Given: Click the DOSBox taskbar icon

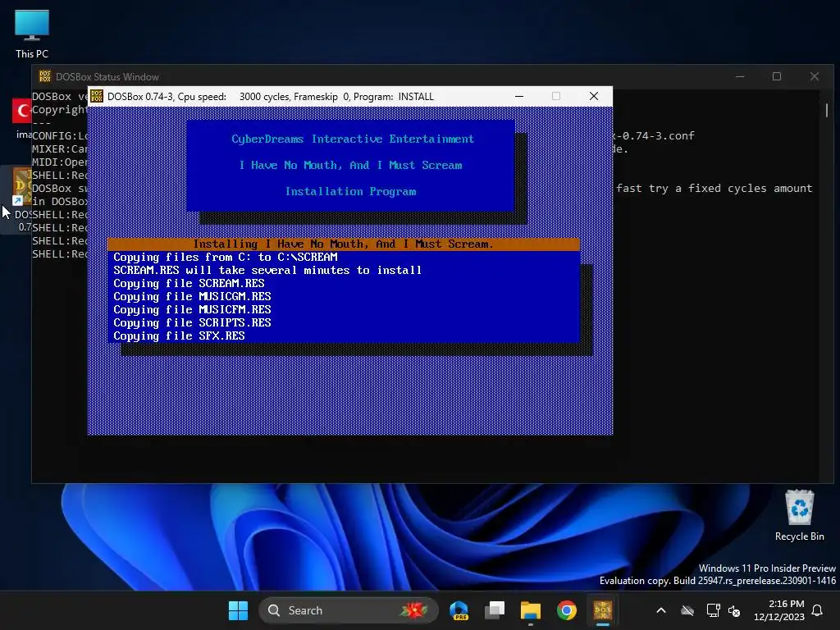Looking at the screenshot, I should (x=603, y=610).
